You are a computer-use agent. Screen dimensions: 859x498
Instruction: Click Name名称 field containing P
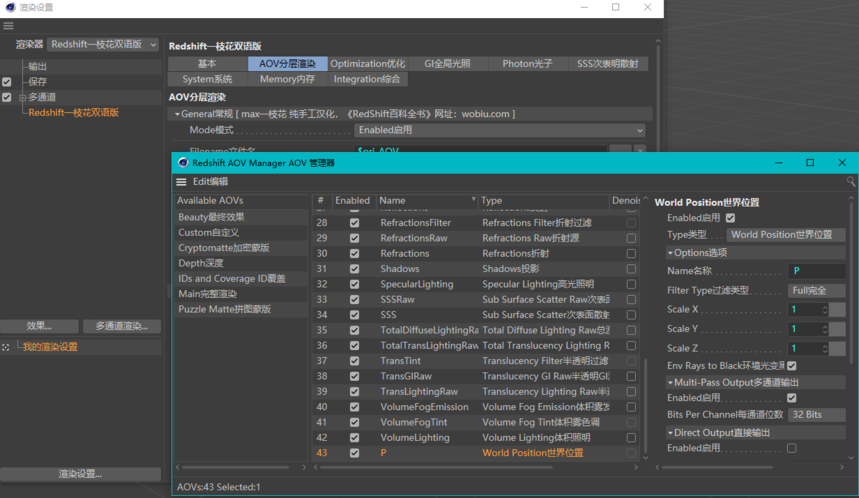(816, 271)
